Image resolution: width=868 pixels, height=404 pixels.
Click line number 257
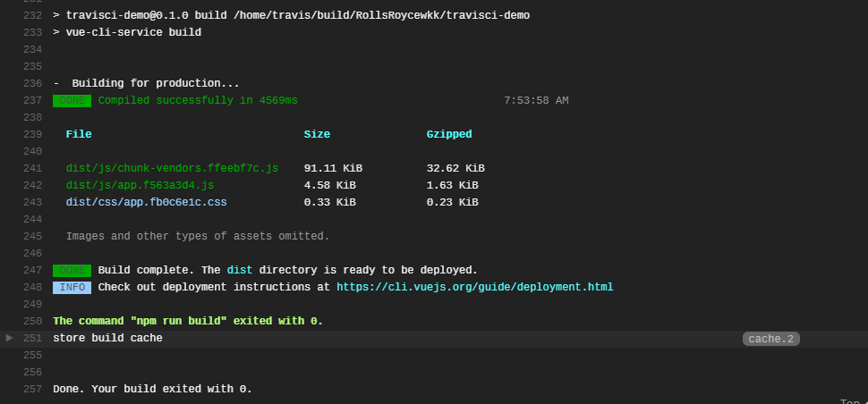32,389
